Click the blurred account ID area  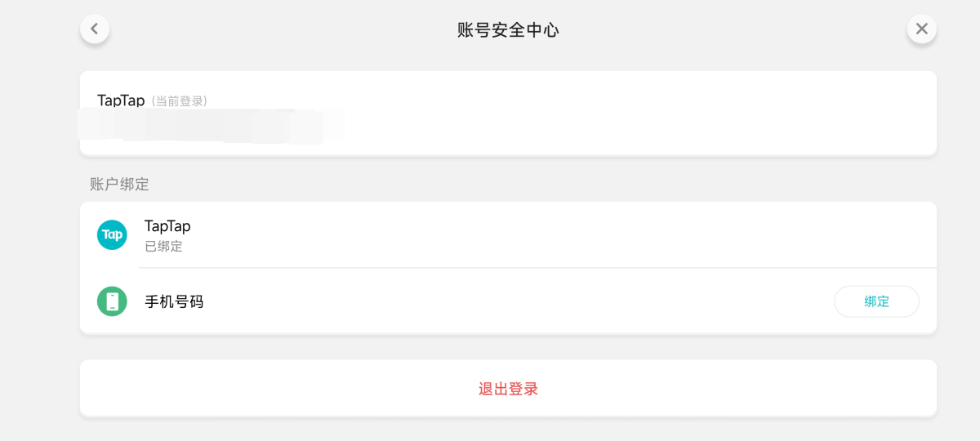(211, 127)
